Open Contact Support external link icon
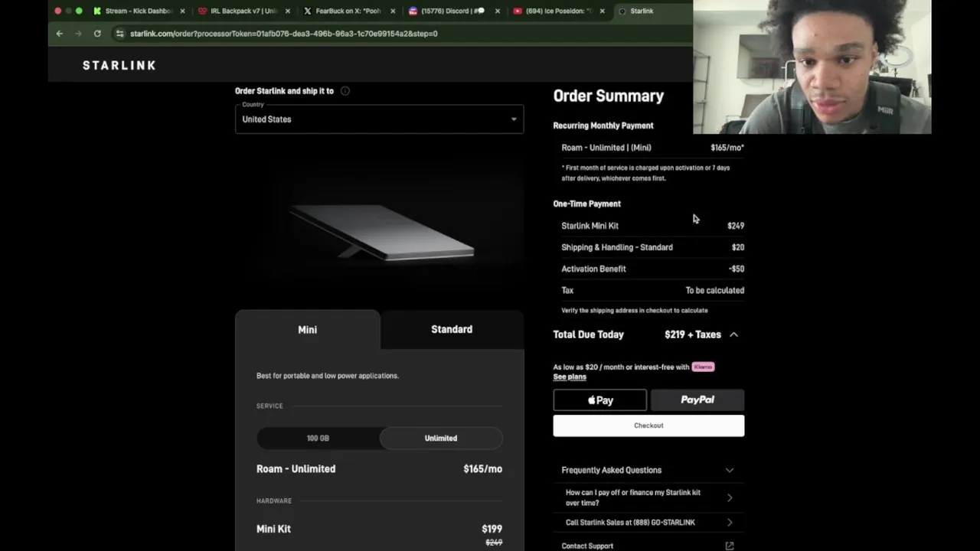Image resolution: width=980 pixels, height=551 pixels. click(x=729, y=546)
